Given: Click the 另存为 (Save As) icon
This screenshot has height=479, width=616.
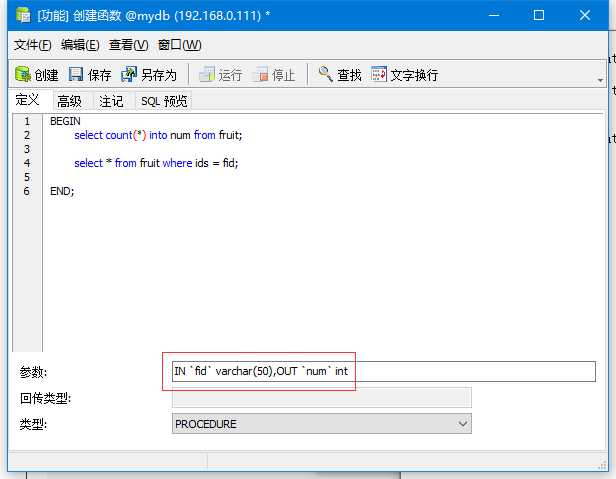Looking at the screenshot, I should pos(128,74).
